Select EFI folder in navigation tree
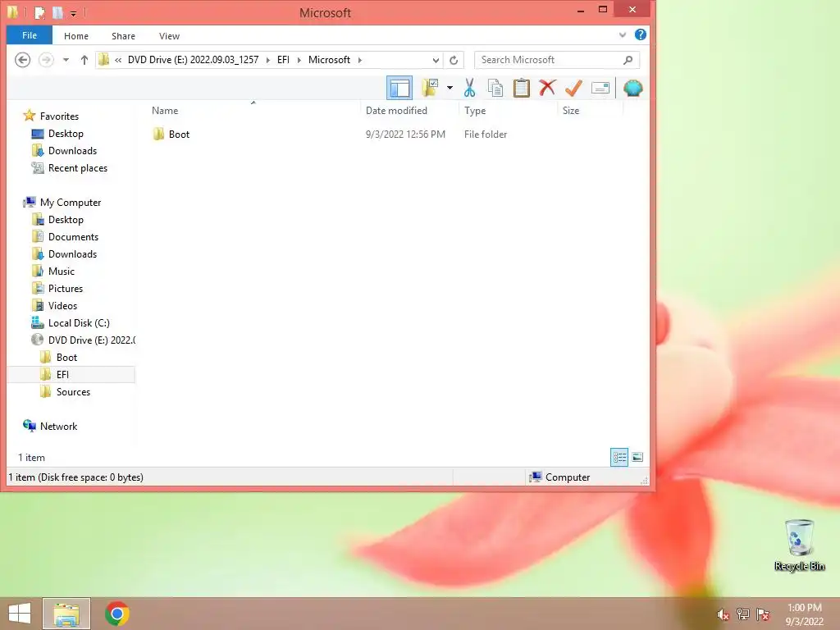840x630 pixels. coord(62,374)
